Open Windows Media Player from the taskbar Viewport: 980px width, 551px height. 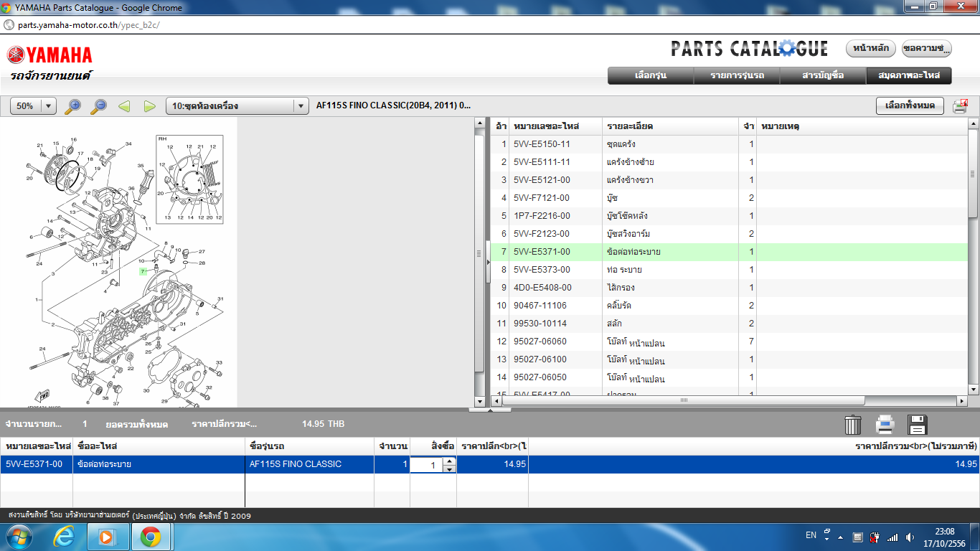(107, 537)
